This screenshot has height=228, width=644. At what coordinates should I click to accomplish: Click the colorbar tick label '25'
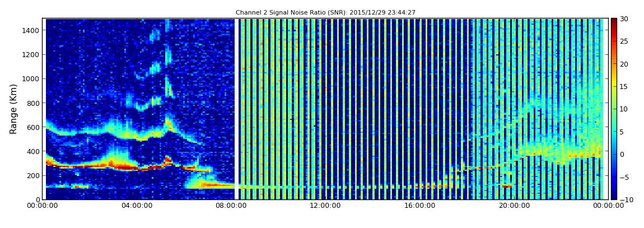[624, 41]
